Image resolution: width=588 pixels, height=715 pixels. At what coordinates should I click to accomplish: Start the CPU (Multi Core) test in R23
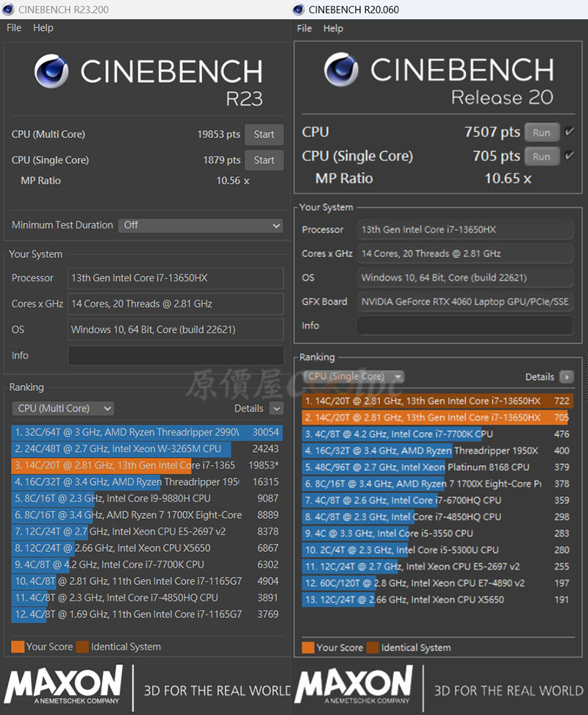[x=264, y=134]
